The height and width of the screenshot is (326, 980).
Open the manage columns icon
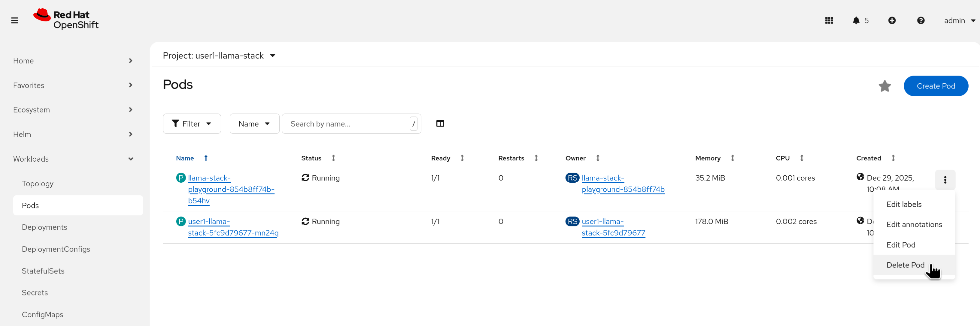click(440, 124)
